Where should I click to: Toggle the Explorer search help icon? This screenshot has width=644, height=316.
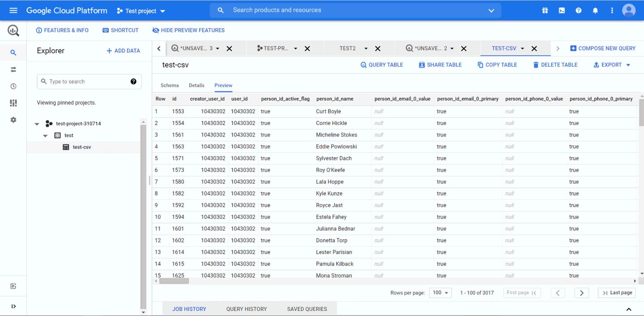point(133,81)
